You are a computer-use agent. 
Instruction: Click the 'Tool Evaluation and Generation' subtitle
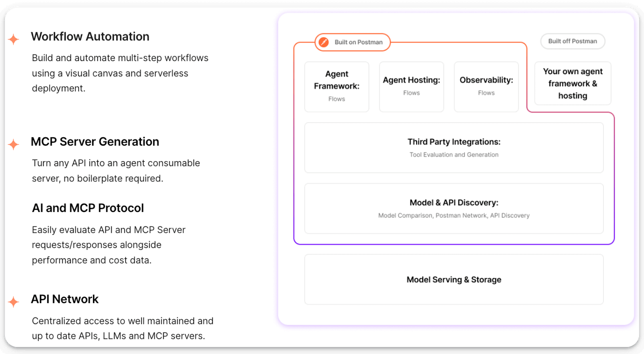[454, 155]
